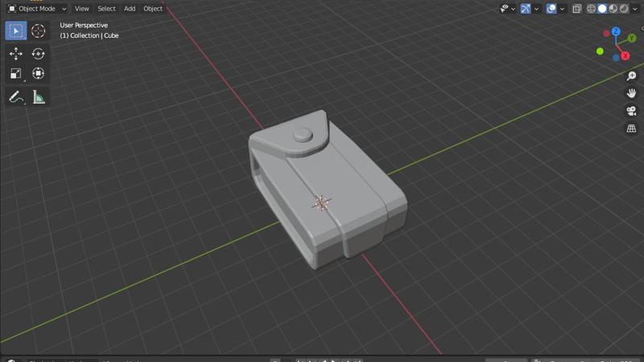Activate the Transform tool
Screen dimensions: 644x362
coord(38,73)
